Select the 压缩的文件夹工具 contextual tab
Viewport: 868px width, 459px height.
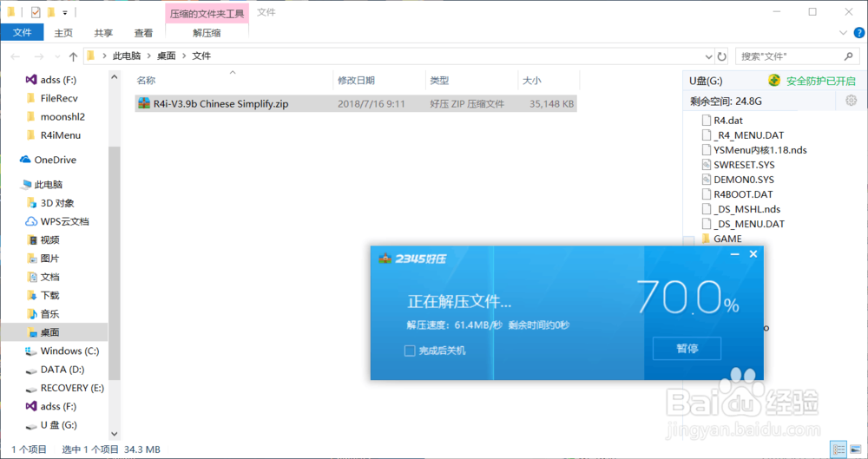pos(207,13)
